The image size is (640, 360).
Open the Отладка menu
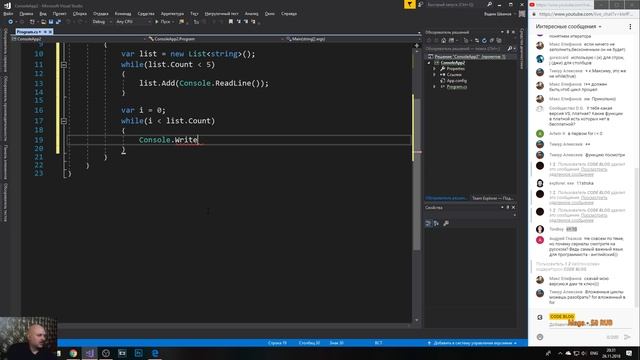(x=100, y=13)
